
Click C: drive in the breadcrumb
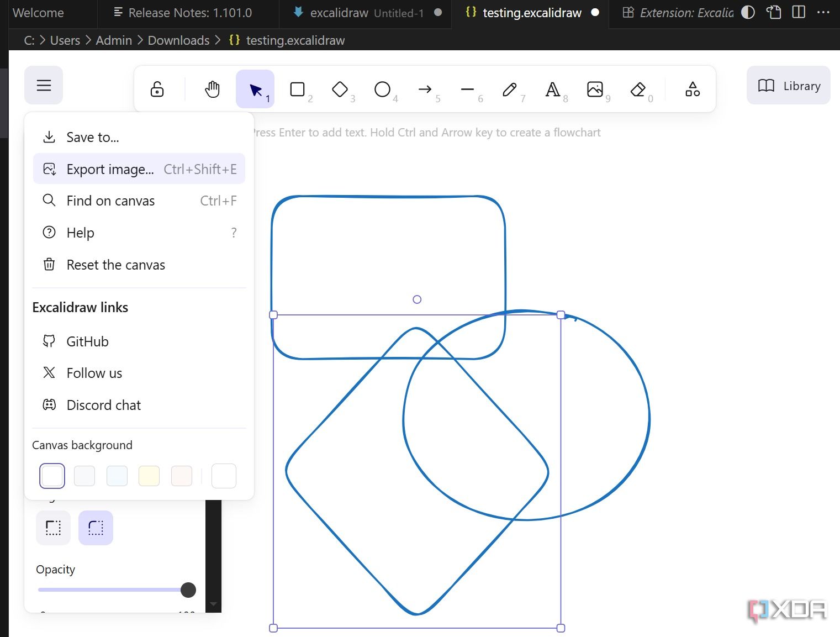point(29,40)
